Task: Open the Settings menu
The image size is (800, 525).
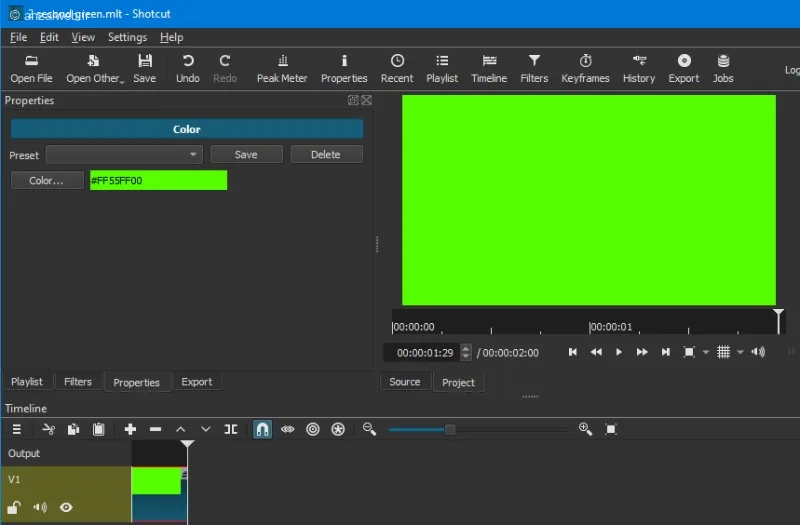Action: click(127, 37)
